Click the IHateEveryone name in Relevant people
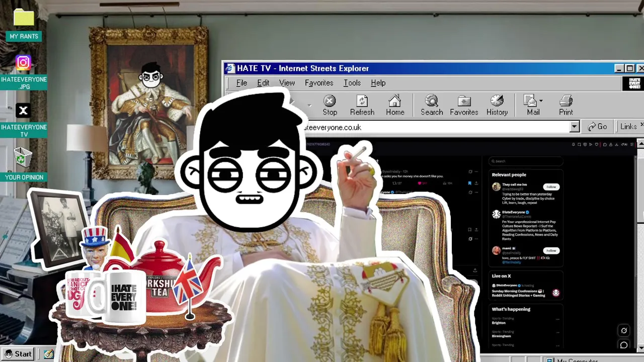The image size is (644, 362). click(514, 212)
